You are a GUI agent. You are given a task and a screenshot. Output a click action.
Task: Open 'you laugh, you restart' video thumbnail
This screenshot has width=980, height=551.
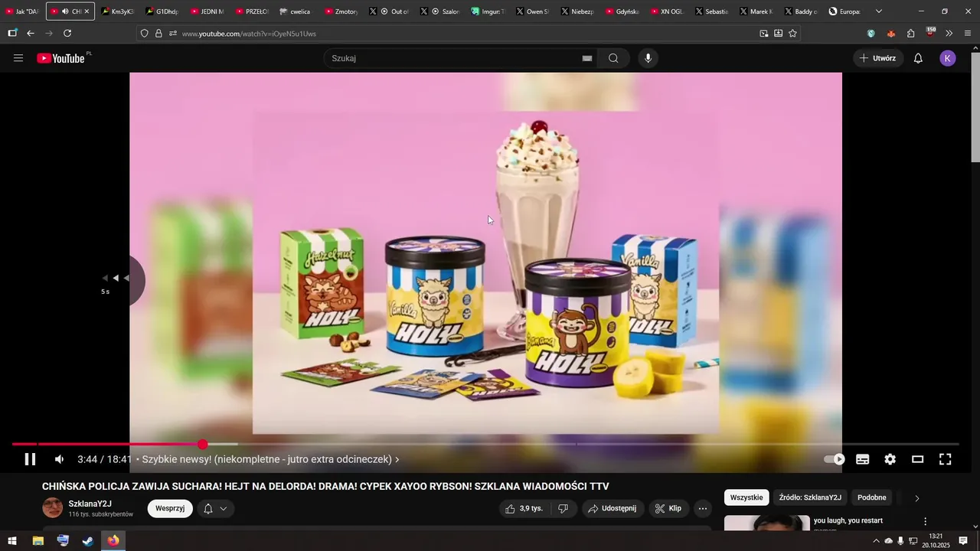[767, 523]
